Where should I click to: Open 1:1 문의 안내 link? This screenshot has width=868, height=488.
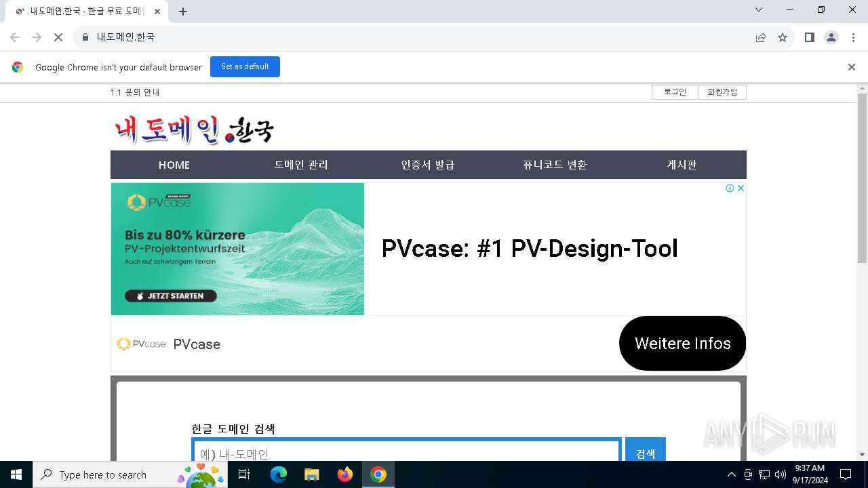click(x=135, y=92)
